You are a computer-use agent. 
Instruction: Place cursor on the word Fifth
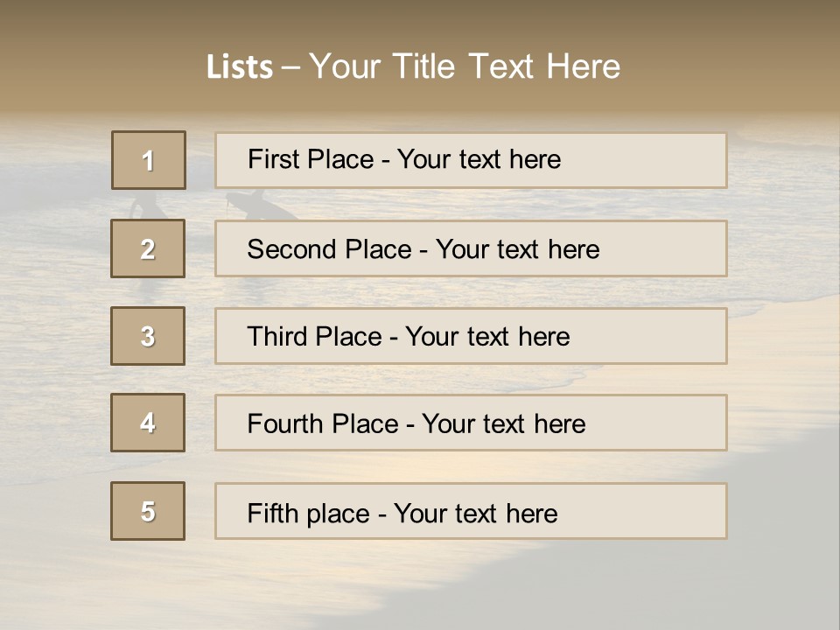click(272, 513)
